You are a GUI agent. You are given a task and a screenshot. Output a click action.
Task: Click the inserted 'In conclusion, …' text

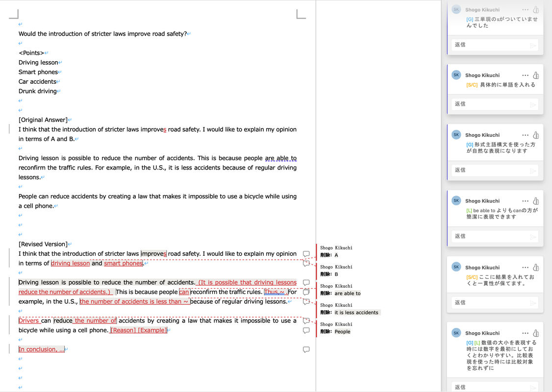(x=41, y=349)
